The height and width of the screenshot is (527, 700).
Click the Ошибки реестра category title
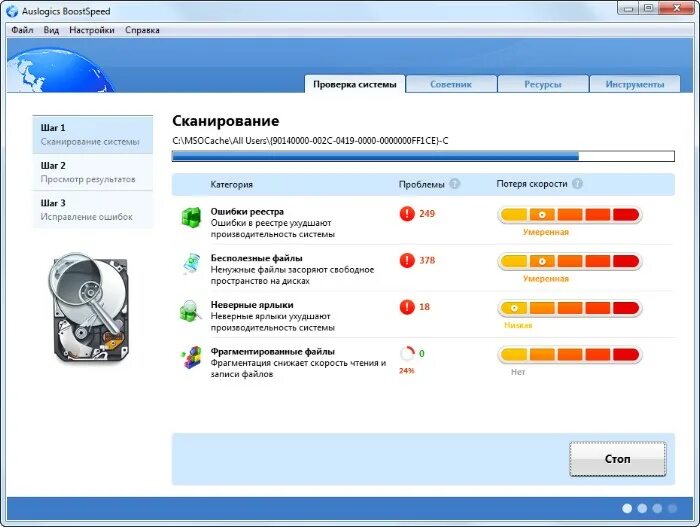click(x=247, y=211)
